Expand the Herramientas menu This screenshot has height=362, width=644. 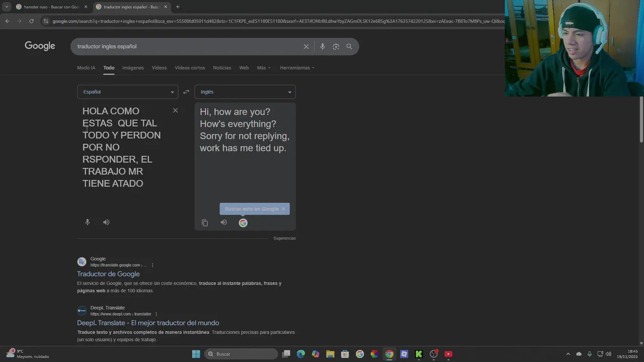[297, 68]
